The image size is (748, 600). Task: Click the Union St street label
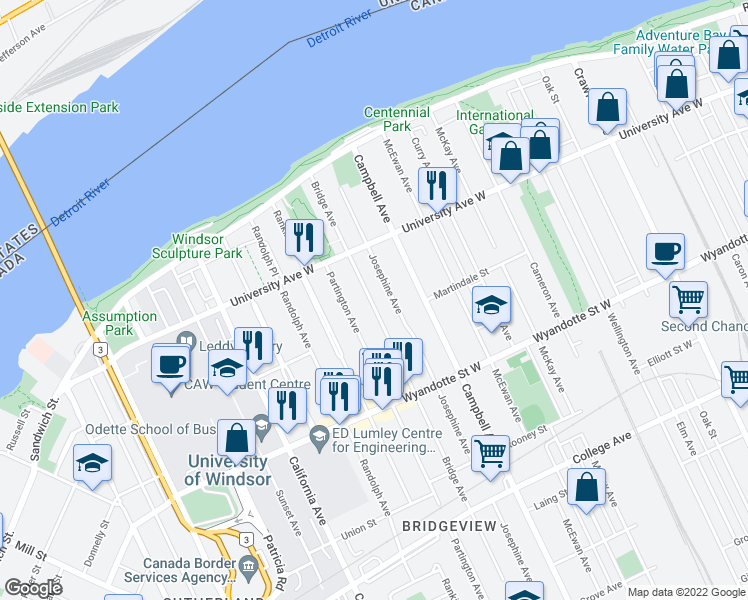(x=359, y=530)
